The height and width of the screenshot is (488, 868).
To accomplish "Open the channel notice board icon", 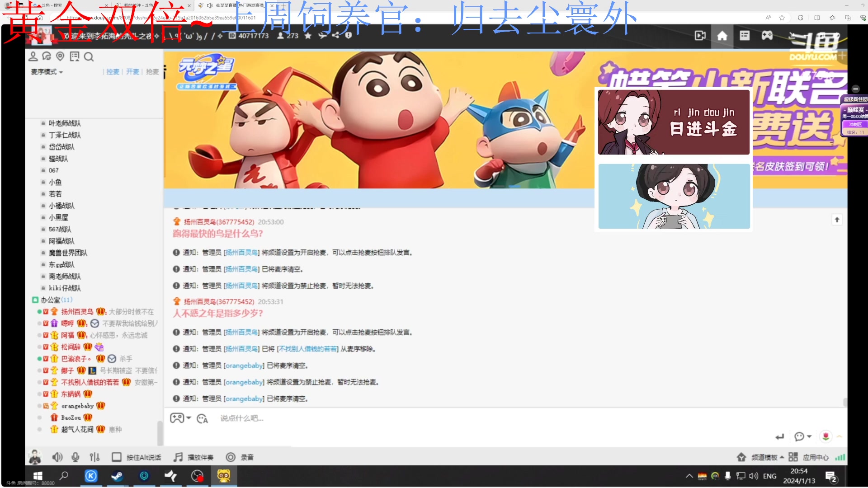I will point(75,56).
